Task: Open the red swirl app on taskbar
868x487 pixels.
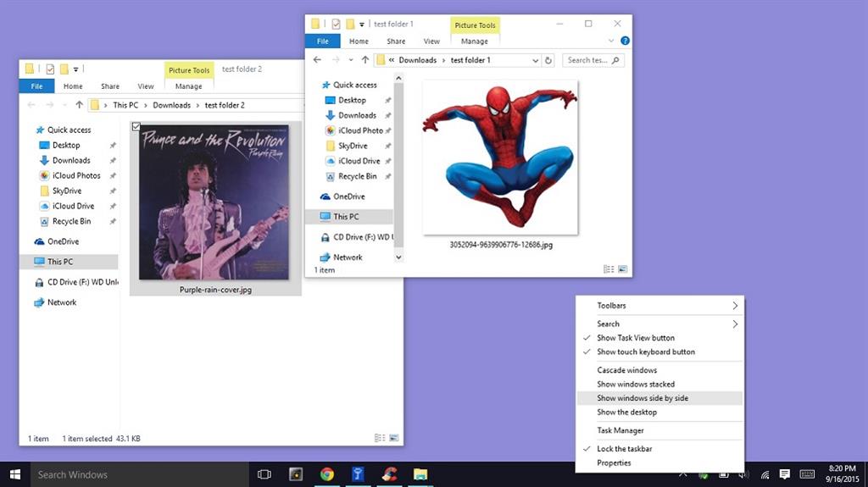Action: tap(389, 474)
